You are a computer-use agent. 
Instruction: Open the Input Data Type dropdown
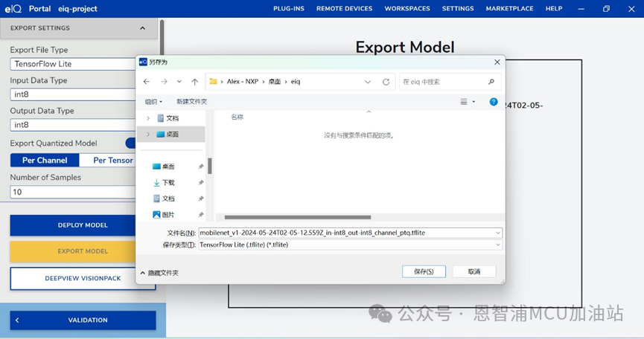73,94
